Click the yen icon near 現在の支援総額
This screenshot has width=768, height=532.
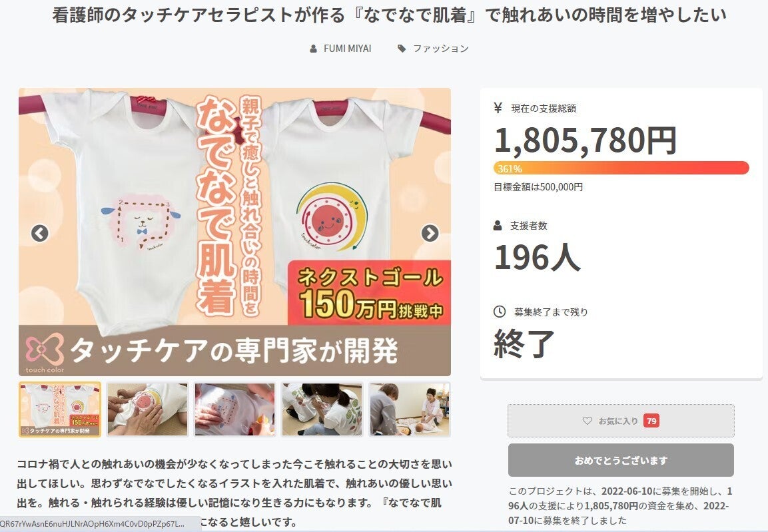coord(498,108)
